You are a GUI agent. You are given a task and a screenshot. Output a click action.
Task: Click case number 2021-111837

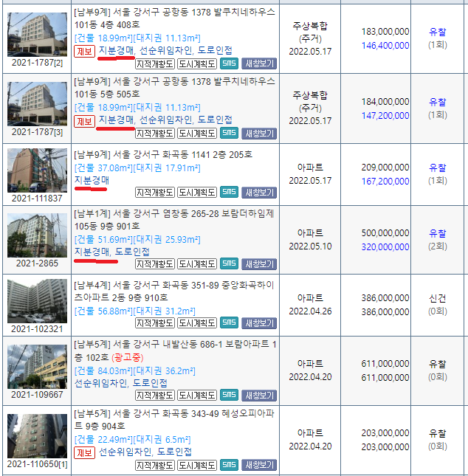pos(37,199)
